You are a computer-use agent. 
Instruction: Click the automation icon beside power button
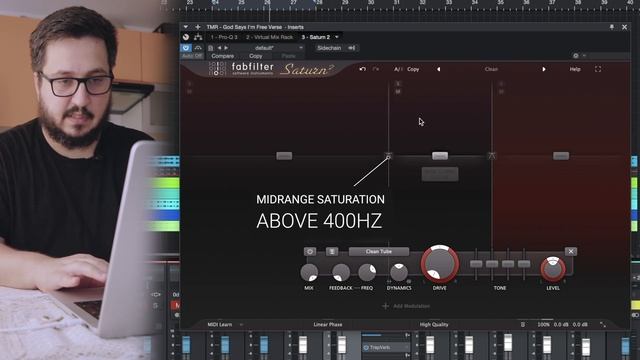[x=198, y=48]
